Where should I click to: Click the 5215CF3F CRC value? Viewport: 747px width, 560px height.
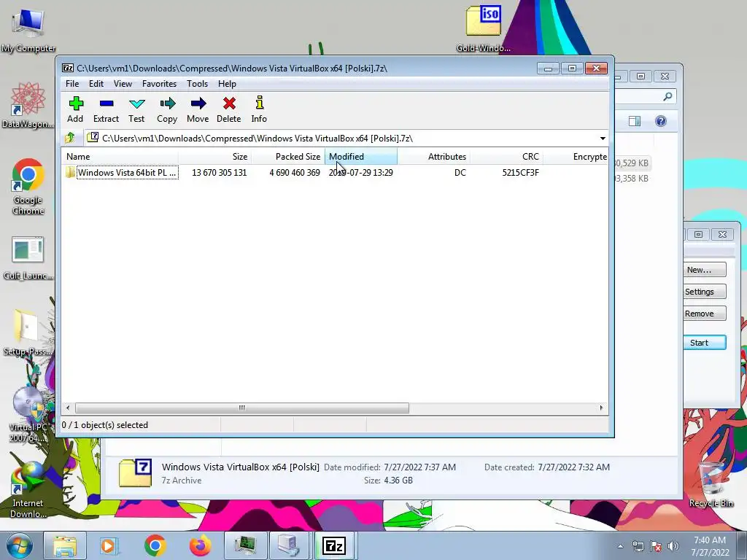click(520, 172)
